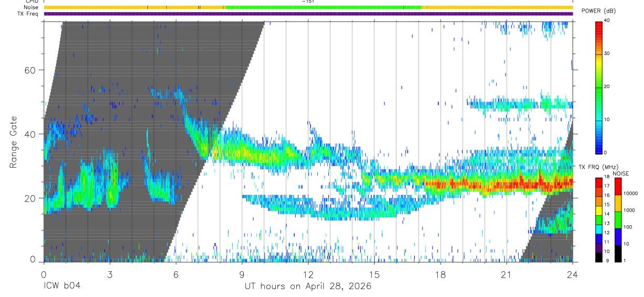Click the 'ICW b04' station label
644x297 pixels.
coord(62,287)
